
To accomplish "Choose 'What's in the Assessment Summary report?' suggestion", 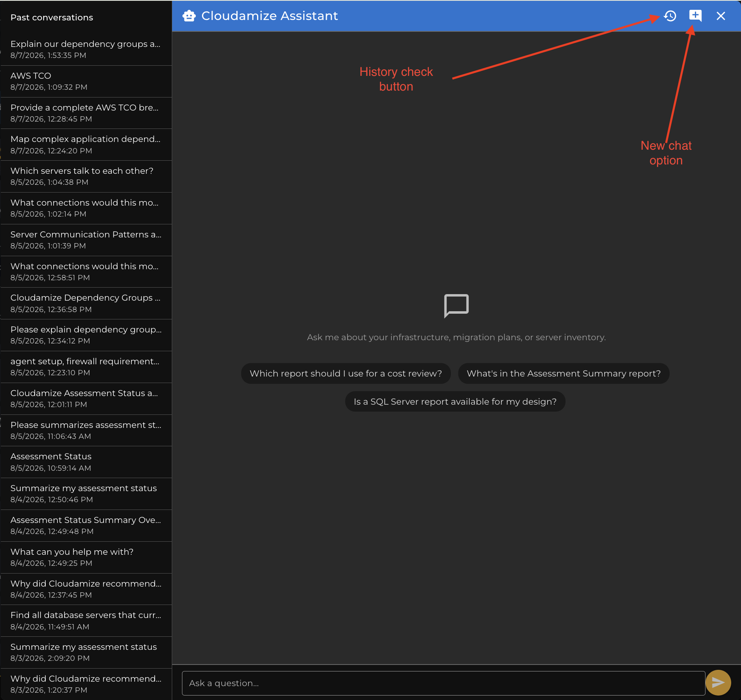I will pos(564,373).
